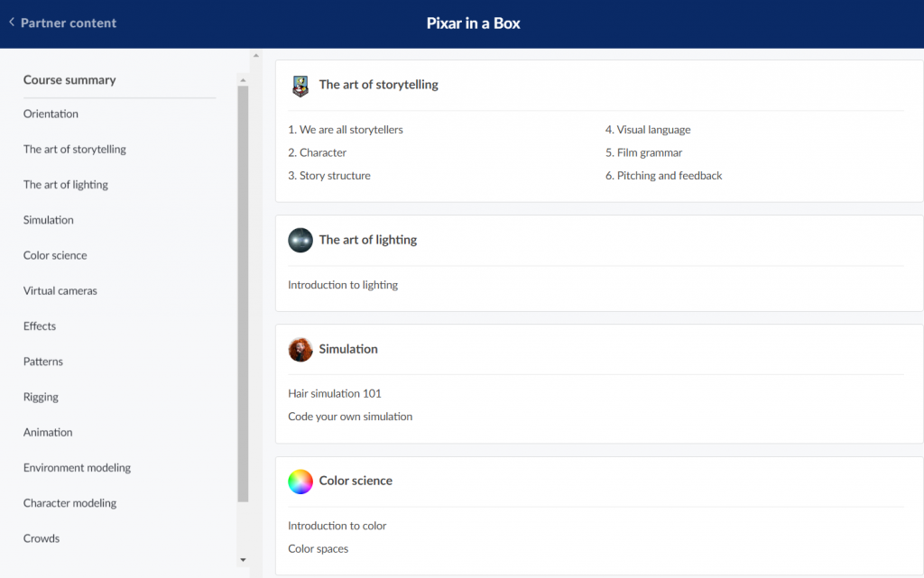
Task: Open Virtual cameras in the sidebar
Action: pos(60,290)
